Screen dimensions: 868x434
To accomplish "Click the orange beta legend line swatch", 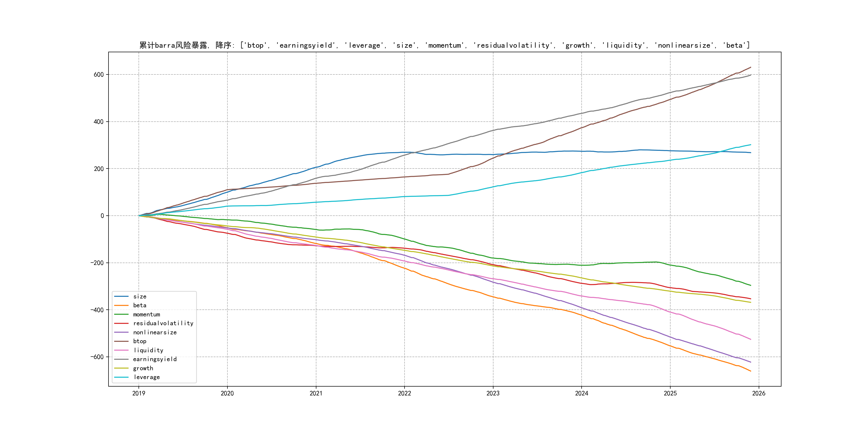I will coord(121,305).
